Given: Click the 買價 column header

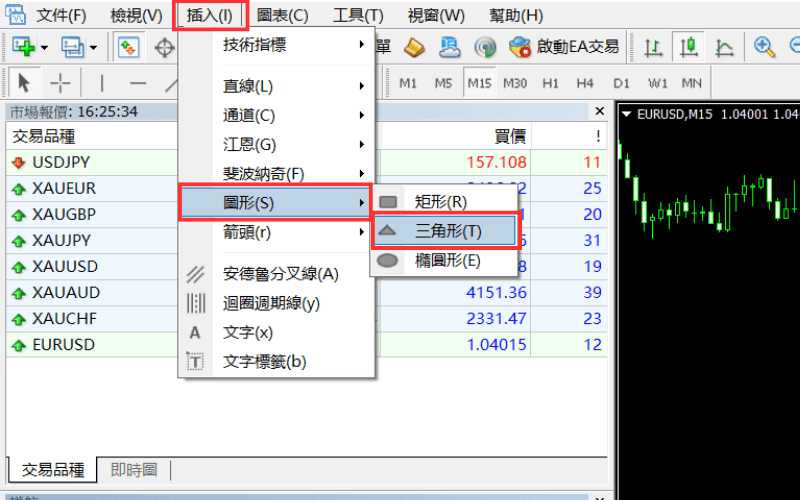Looking at the screenshot, I should click(510, 136).
